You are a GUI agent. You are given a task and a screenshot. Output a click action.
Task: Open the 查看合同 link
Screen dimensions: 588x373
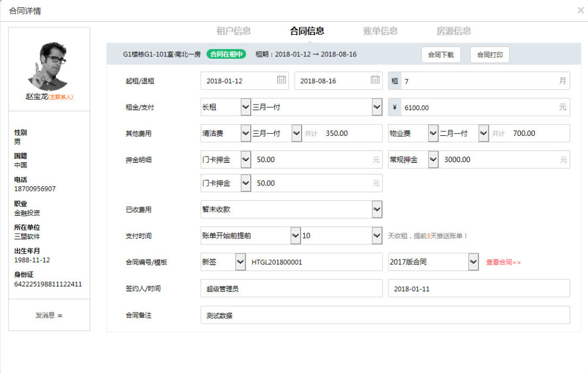pyautogui.click(x=503, y=262)
